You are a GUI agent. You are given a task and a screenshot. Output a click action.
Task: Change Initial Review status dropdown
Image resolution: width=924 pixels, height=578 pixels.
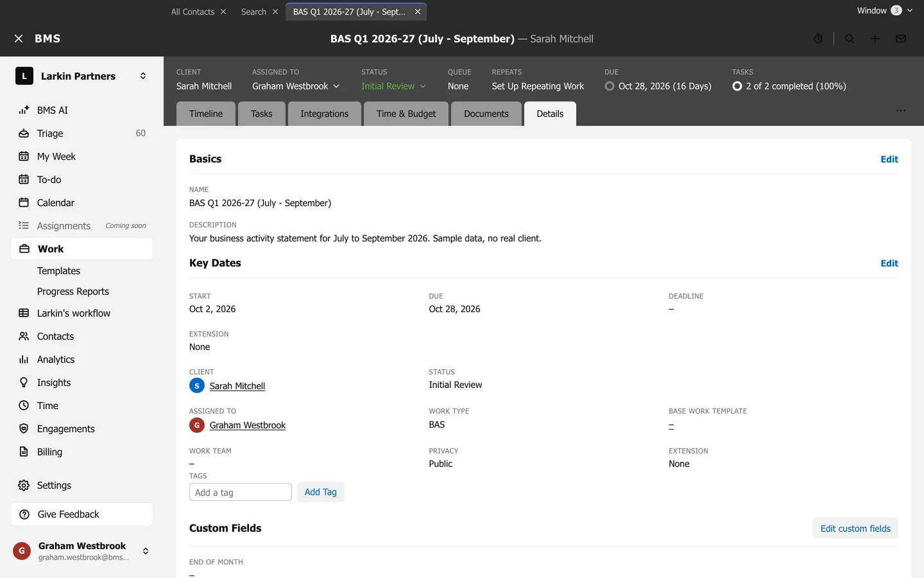[393, 86]
